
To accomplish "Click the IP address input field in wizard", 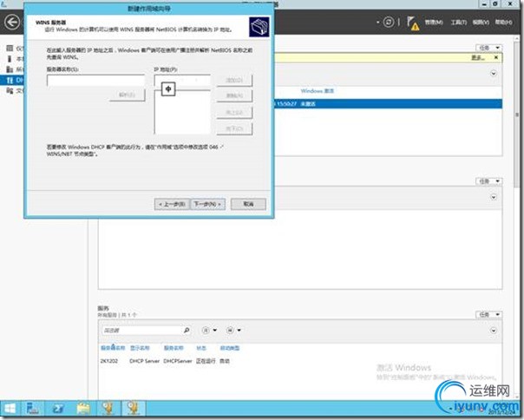I will click(182, 80).
